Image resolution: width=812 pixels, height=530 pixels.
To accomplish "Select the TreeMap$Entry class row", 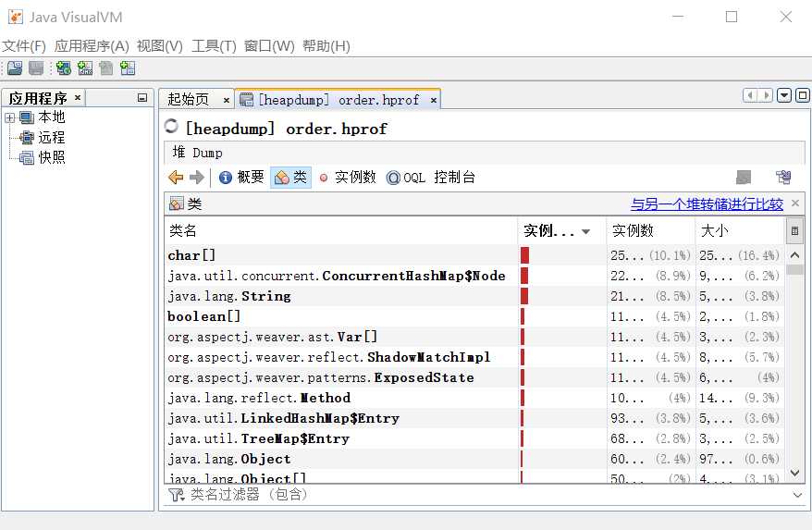I will point(474,438).
